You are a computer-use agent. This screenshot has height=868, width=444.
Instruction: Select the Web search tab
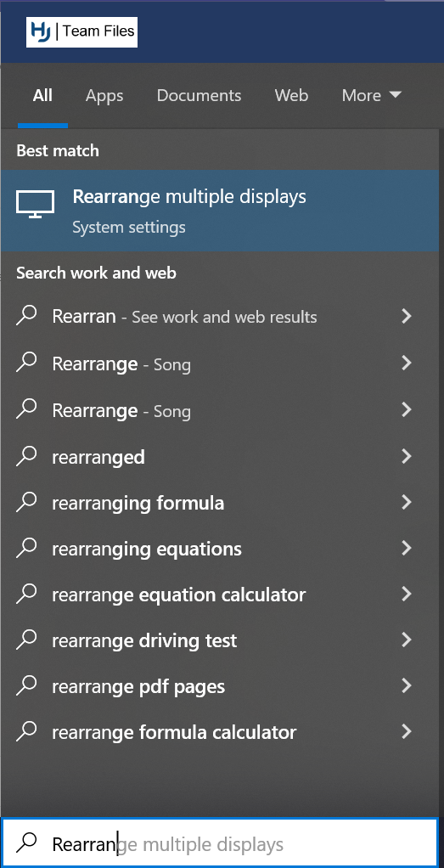[291, 95]
